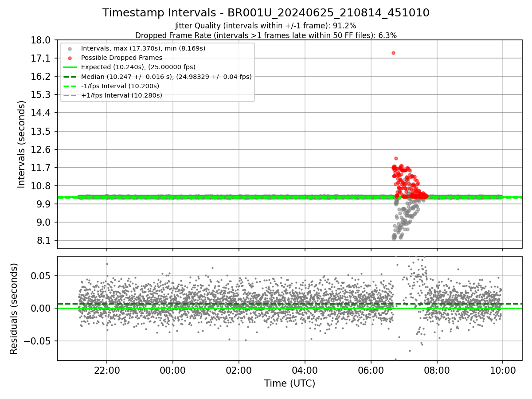
Task: Click the legend entry 'Intervals, max (17.370s), min (8.169s)'
Action: coord(143,48)
